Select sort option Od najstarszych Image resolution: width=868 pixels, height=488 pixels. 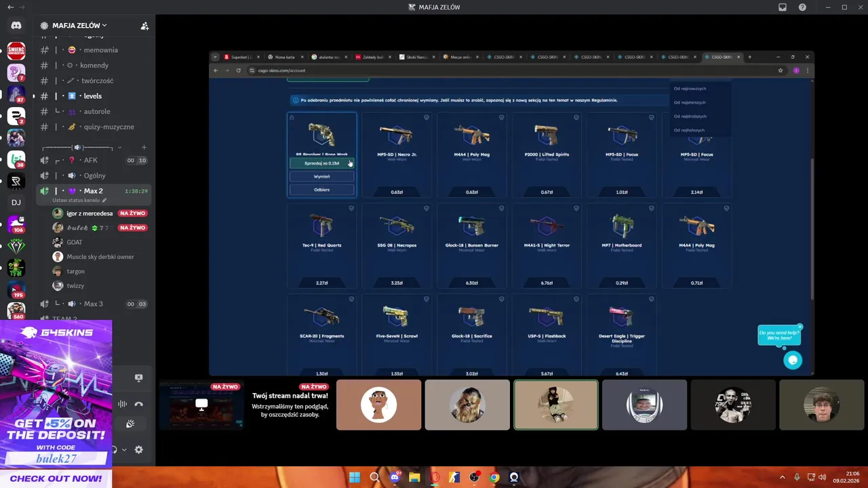click(690, 102)
